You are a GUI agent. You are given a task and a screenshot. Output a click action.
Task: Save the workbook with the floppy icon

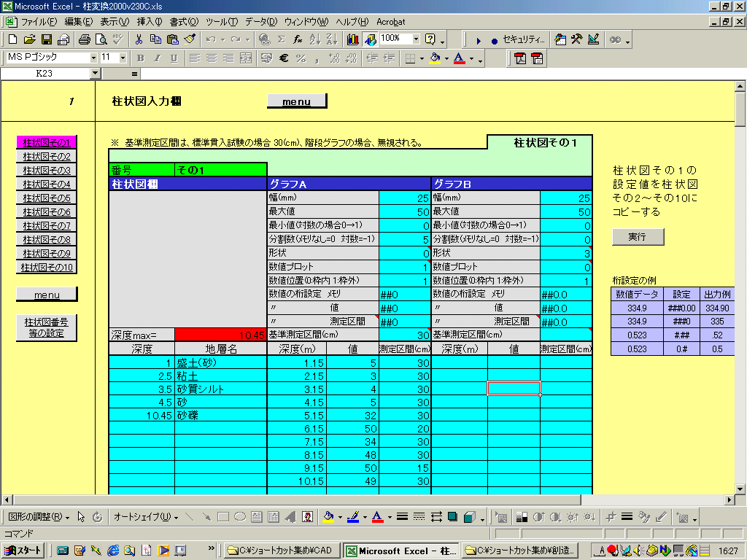click(x=46, y=39)
